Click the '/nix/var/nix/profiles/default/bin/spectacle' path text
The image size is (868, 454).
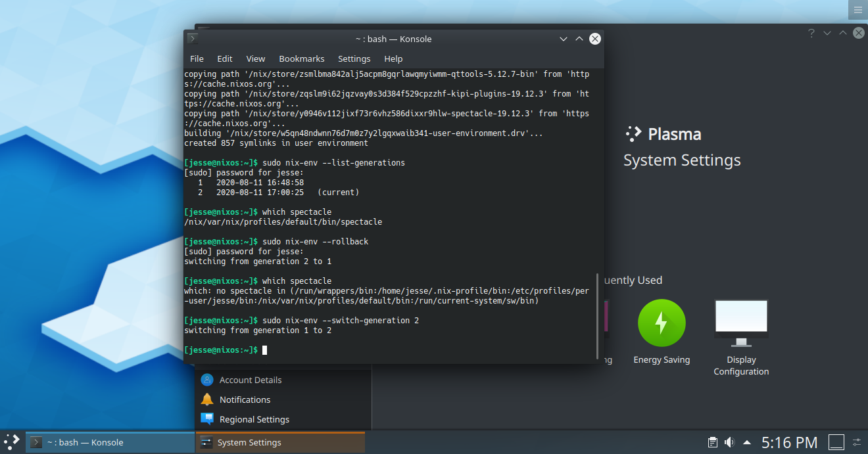pos(283,222)
